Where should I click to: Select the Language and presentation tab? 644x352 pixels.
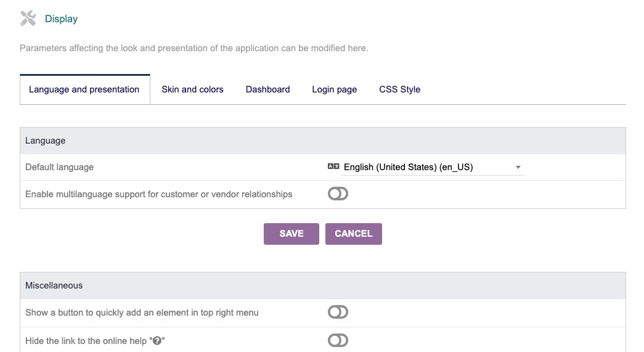click(x=84, y=89)
